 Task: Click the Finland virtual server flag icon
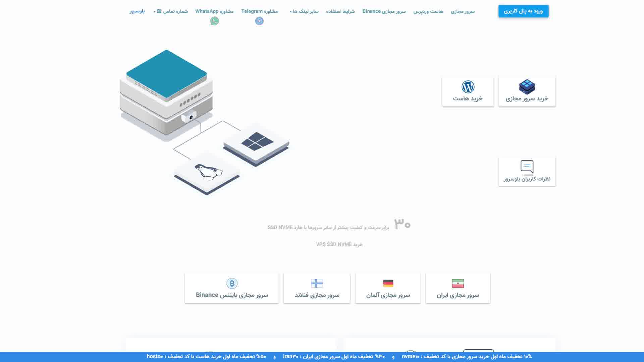click(317, 283)
